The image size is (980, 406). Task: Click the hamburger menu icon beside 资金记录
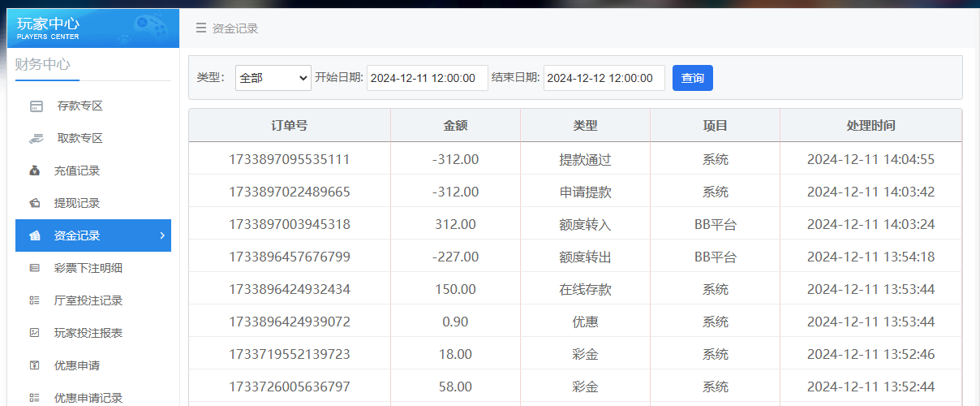click(x=200, y=28)
